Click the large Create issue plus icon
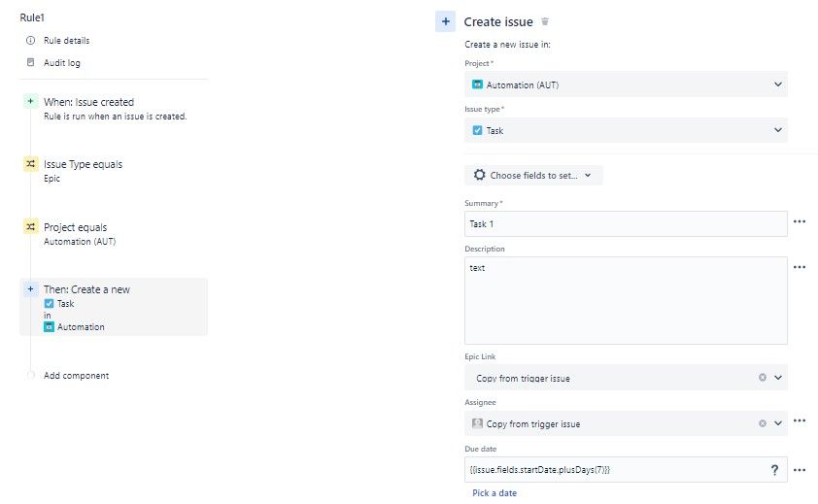 point(446,21)
